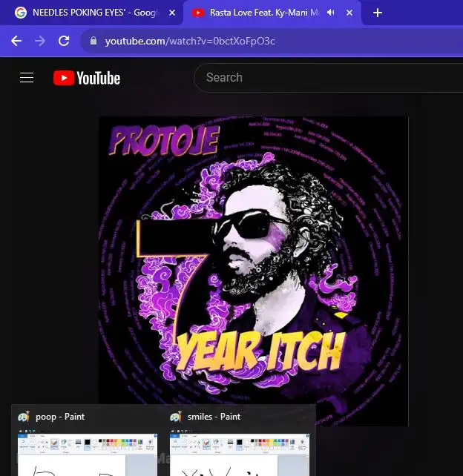Go back to previous page
463x476 pixels.
(x=16, y=41)
